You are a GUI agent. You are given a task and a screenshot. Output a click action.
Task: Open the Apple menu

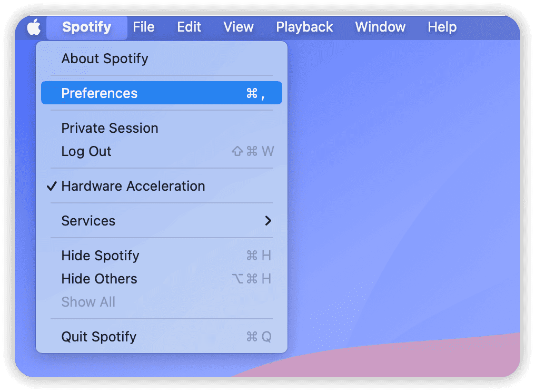coord(33,27)
